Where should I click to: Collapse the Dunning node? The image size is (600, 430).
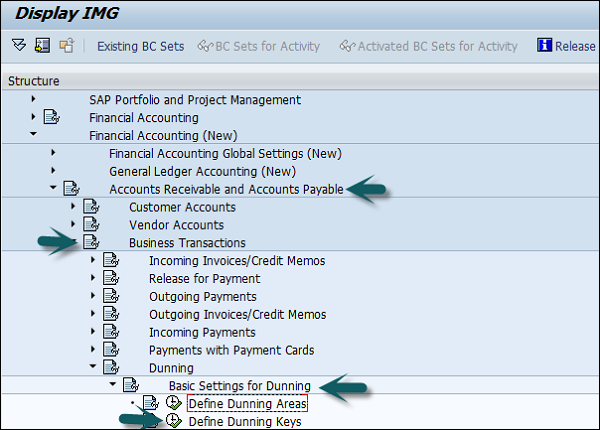[93, 368]
